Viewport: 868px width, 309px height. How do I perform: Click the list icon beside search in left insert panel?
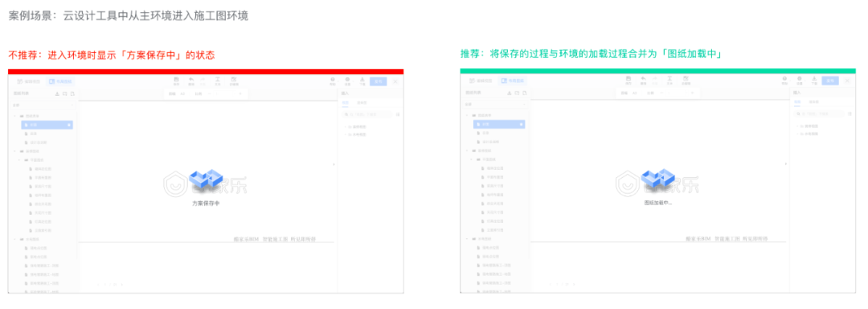[398, 114]
